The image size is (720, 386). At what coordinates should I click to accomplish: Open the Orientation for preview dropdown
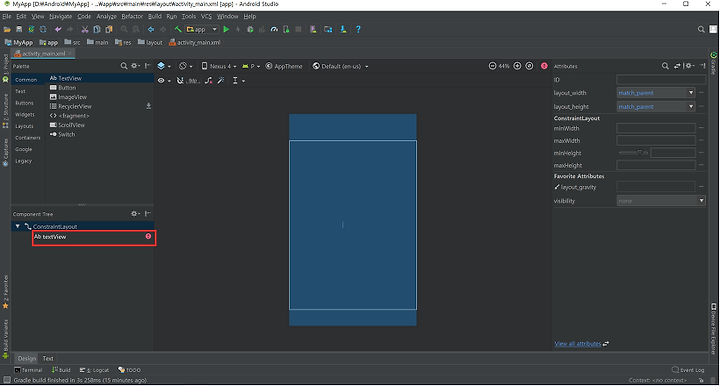click(x=186, y=66)
